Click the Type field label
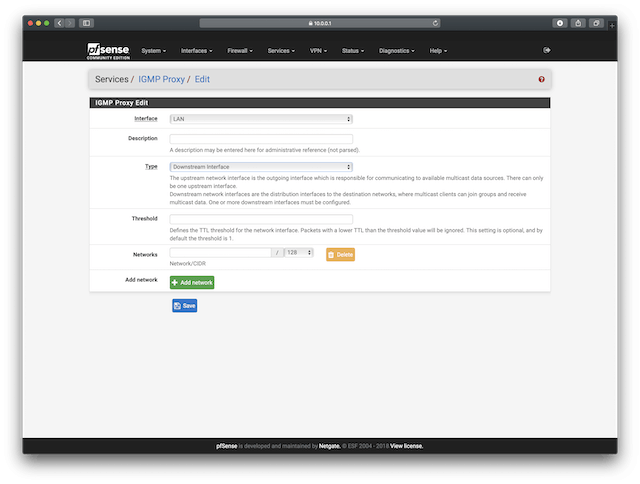The height and width of the screenshot is (484, 640). (x=151, y=167)
